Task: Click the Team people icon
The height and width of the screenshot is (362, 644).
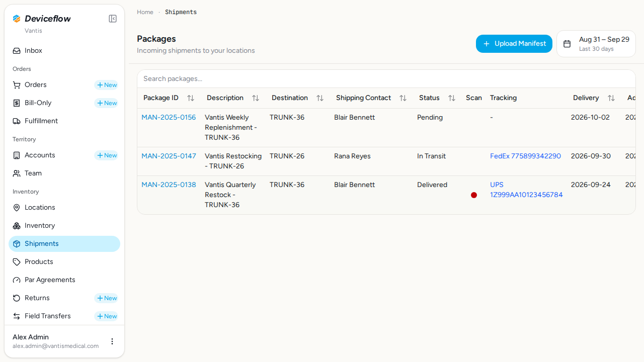Action: (17, 173)
